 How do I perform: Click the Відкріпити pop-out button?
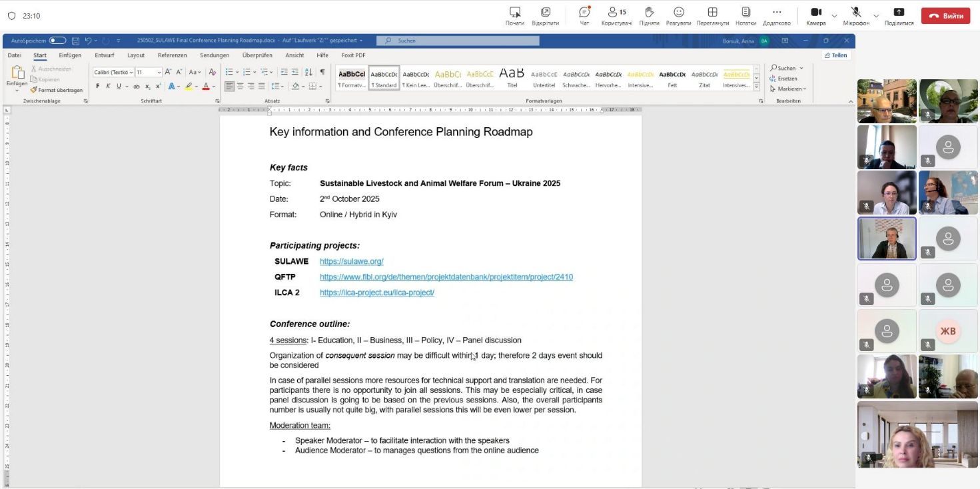(545, 16)
